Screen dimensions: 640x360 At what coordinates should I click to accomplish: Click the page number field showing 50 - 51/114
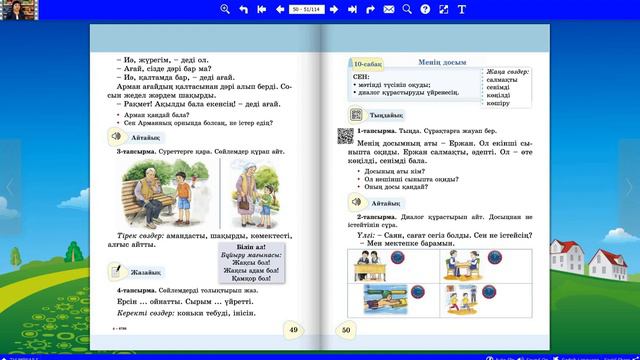[x=307, y=9]
